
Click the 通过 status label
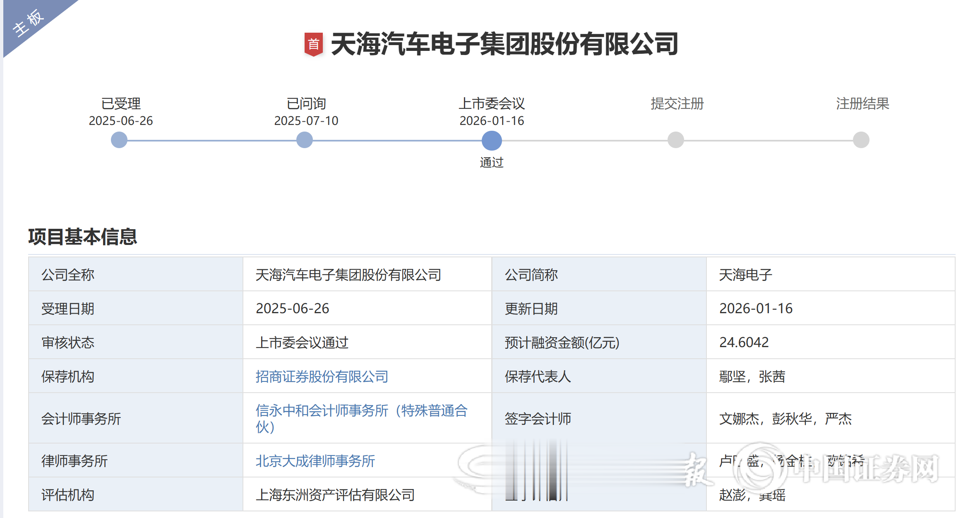click(x=492, y=163)
